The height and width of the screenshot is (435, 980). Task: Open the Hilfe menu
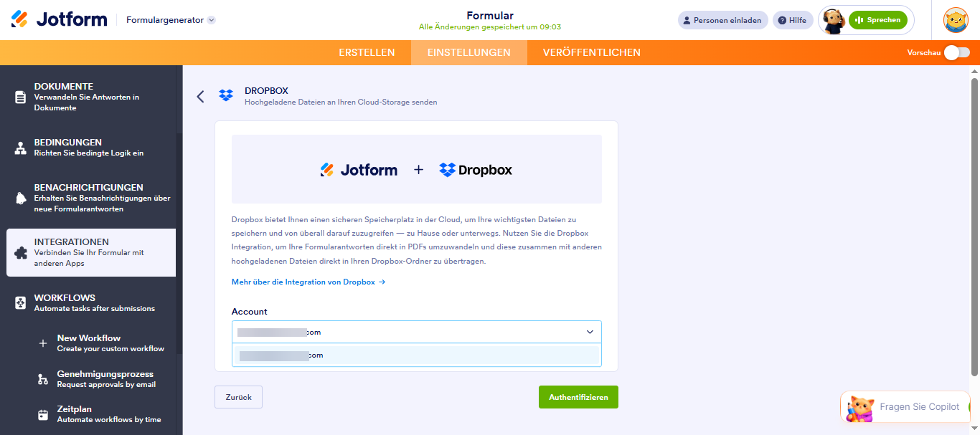(x=793, y=20)
